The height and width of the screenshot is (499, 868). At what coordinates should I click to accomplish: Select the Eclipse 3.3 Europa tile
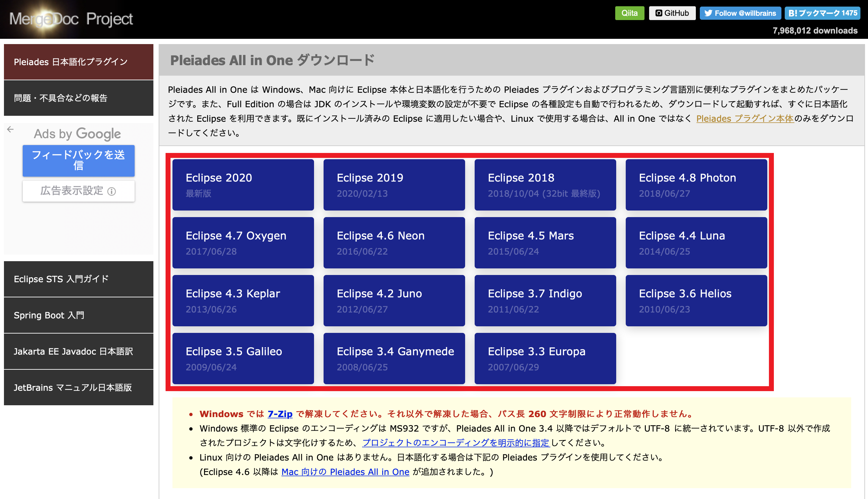tap(545, 359)
